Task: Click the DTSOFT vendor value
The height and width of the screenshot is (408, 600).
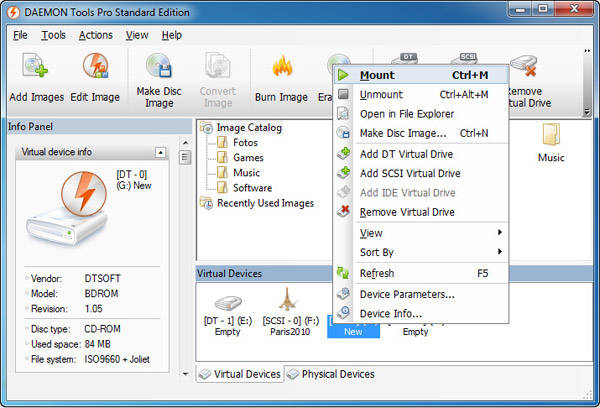Action: [x=103, y=278]
